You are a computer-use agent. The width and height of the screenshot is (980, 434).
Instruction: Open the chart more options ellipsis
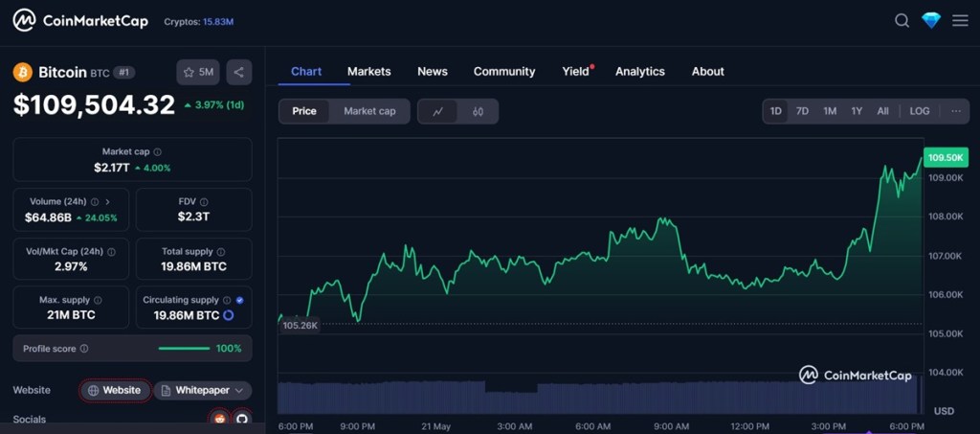click(955, 111)
